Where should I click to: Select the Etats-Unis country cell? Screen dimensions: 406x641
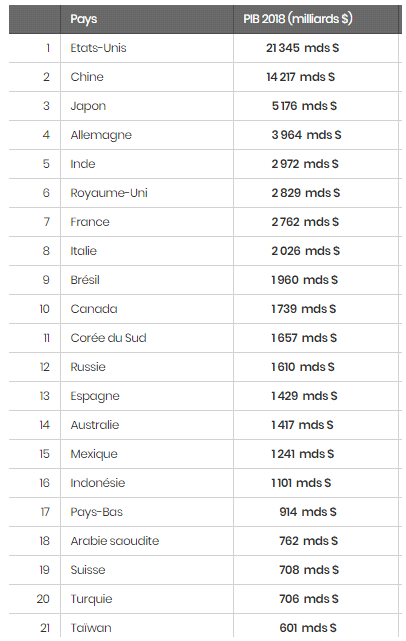[98, 48]
